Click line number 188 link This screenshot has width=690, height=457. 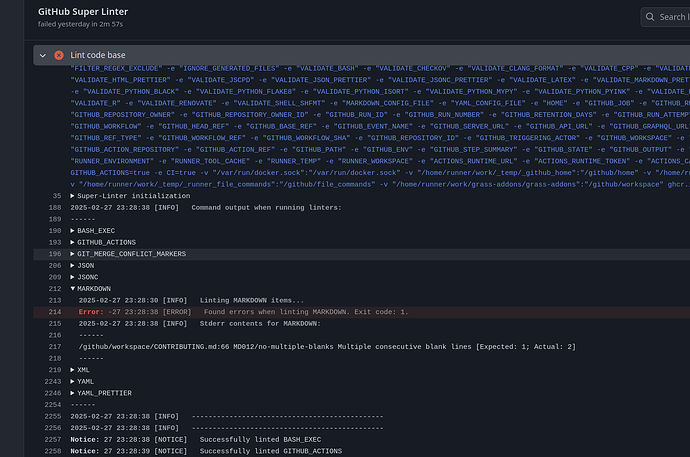pyautogui.click(x=55, y=208)
